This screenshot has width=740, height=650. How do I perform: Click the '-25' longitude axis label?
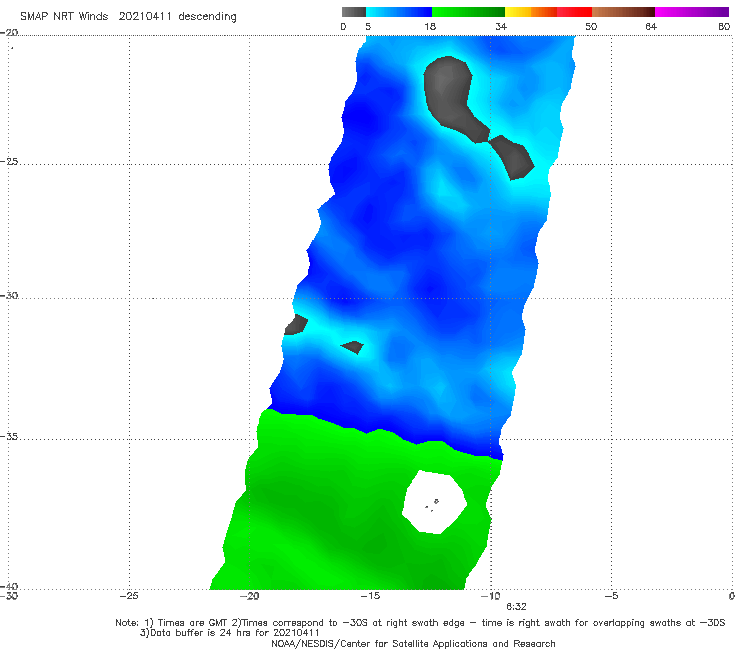[x=129, y=596]
